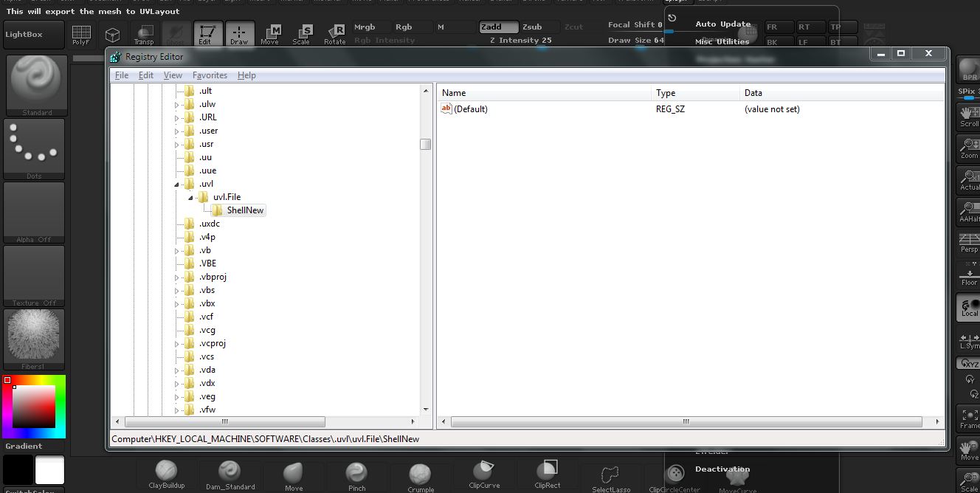Activate the Move transform tool icon
The image size is (980, 493).
[270, 34]
